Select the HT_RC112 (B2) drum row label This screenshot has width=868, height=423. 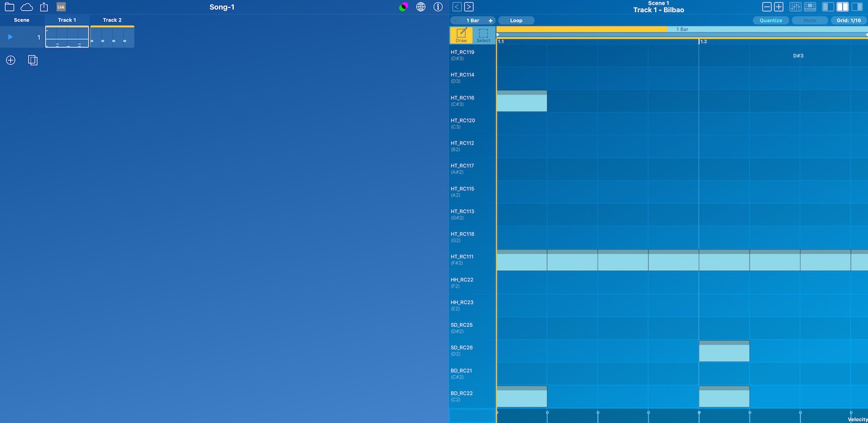tap(473, 146)
